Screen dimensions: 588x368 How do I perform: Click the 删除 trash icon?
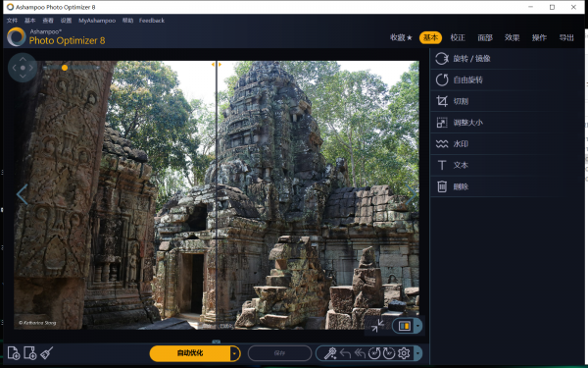pos(442,186)
